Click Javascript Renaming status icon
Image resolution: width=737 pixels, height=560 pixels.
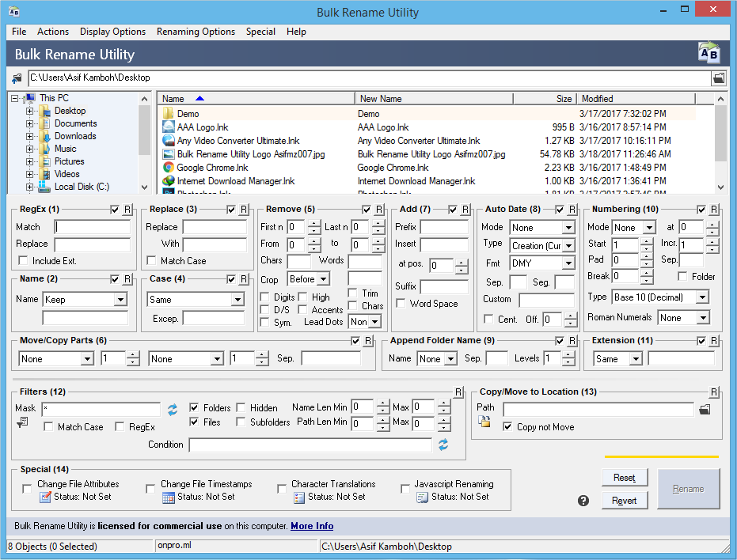[x=422, y=498]
